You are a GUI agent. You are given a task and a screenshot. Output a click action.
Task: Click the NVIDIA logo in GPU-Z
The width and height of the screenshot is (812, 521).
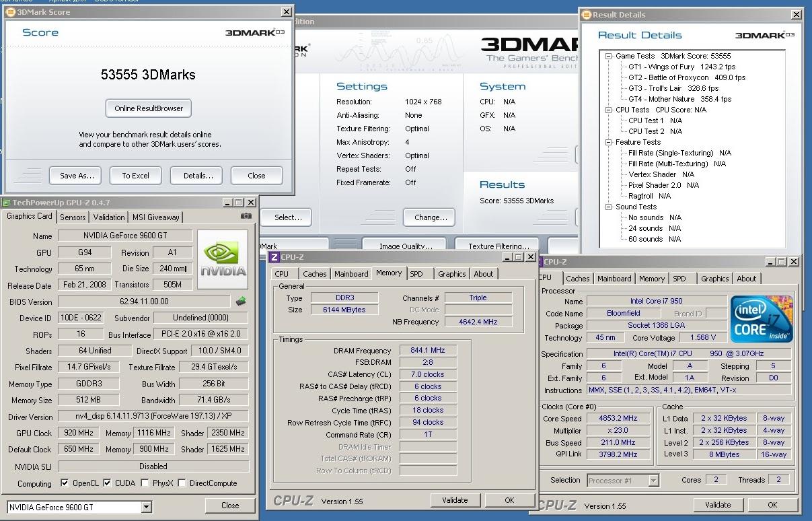tap(224, 261)
